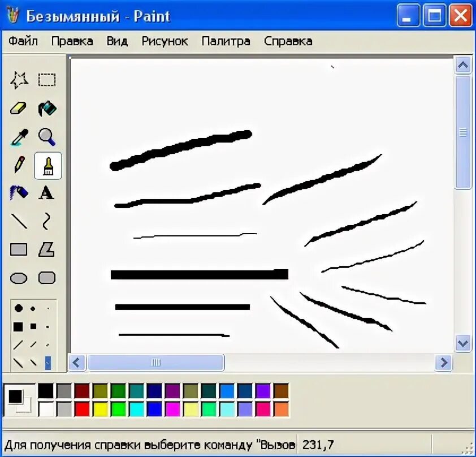Select the Free-Form Select star tool

pos(19,80)
